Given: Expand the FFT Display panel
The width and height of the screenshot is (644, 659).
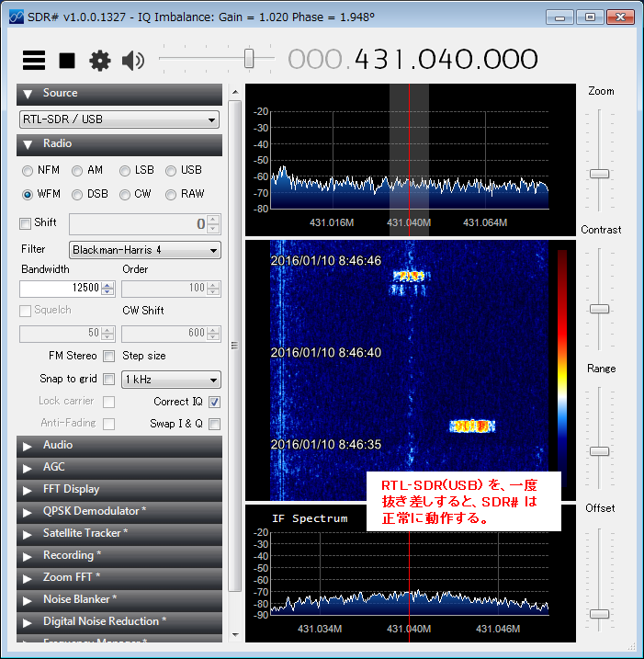Looking at the screenshot, I should click(119, 490).
